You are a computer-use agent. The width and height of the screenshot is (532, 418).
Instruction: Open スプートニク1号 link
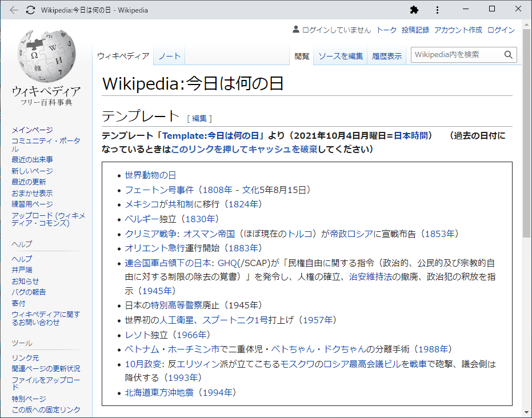[x=235, y=320]
